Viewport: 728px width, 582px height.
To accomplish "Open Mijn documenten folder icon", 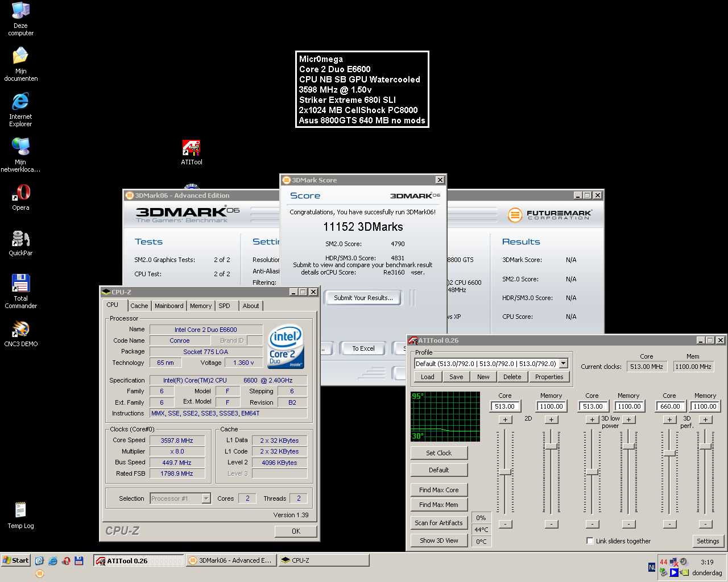I will tap(20, 64).
